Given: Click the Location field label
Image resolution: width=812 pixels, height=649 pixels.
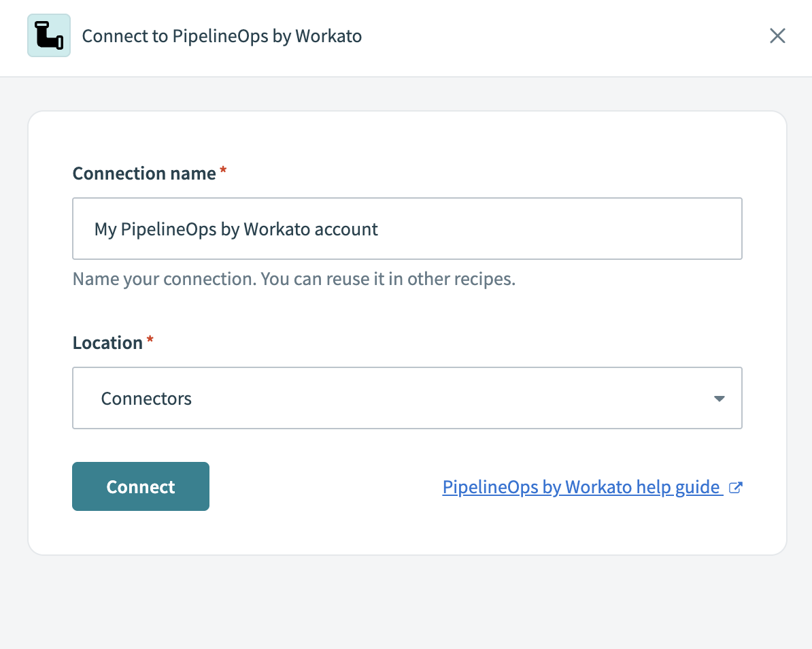Looking at the screenshot, I should click(x=107, y=343).
